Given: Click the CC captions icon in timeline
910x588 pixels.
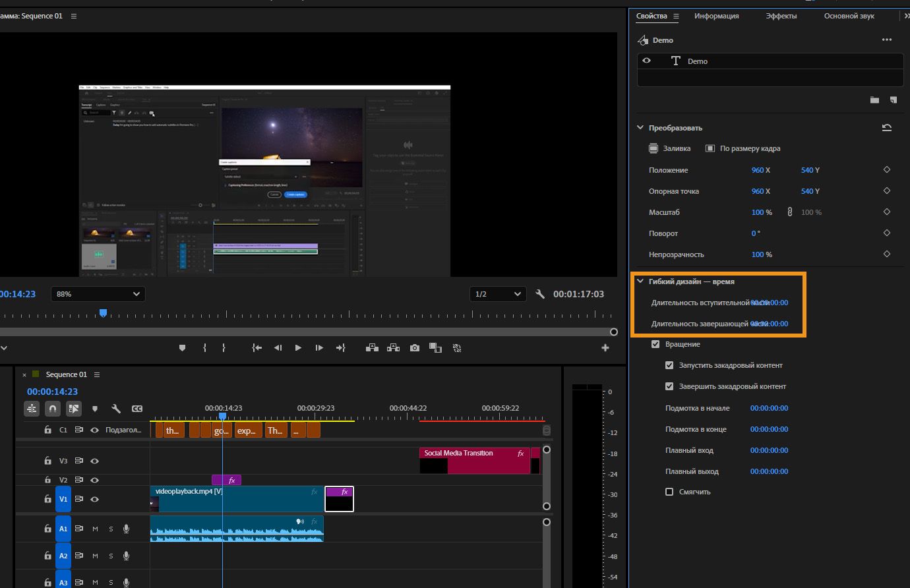Looking at the screenshot, I should point(137,409).
